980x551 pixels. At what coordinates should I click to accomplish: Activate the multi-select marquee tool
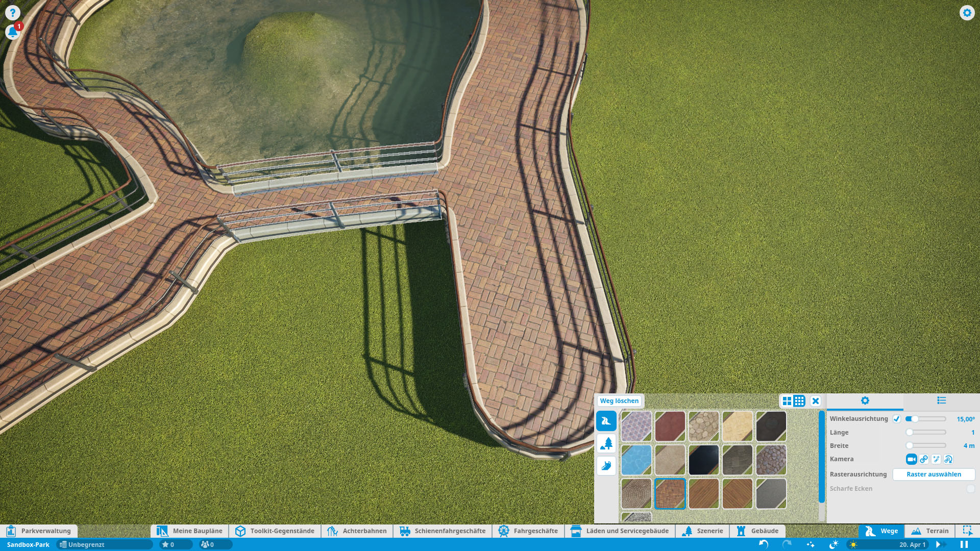[x=967, y=531]
